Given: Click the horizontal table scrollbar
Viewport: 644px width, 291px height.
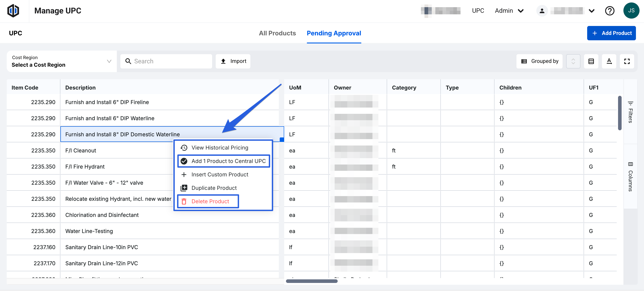Looking at the screenshot, I should tap(311, 281).
